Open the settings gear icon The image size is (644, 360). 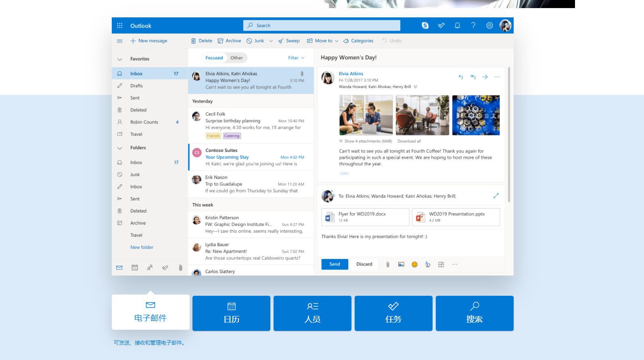click(x=489, y=25)
